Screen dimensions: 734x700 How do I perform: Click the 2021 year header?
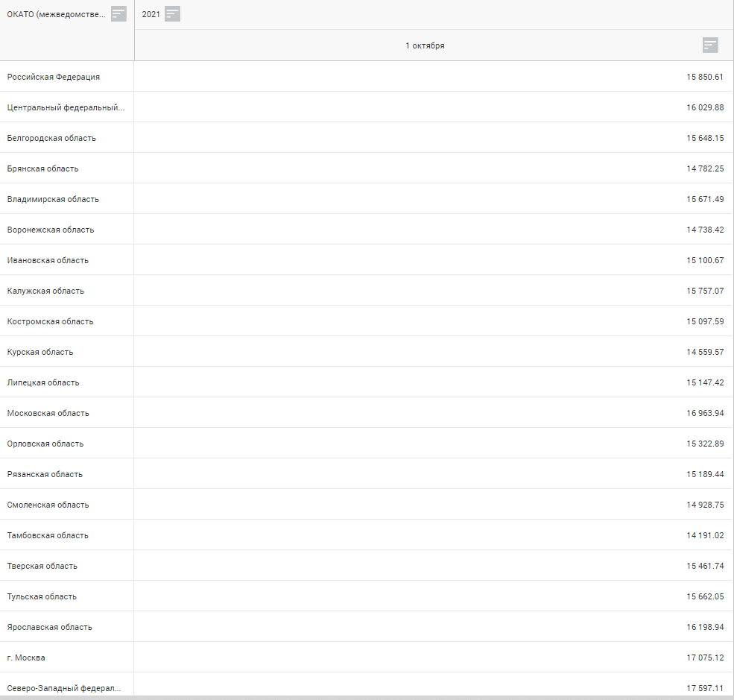pos(151,14)
